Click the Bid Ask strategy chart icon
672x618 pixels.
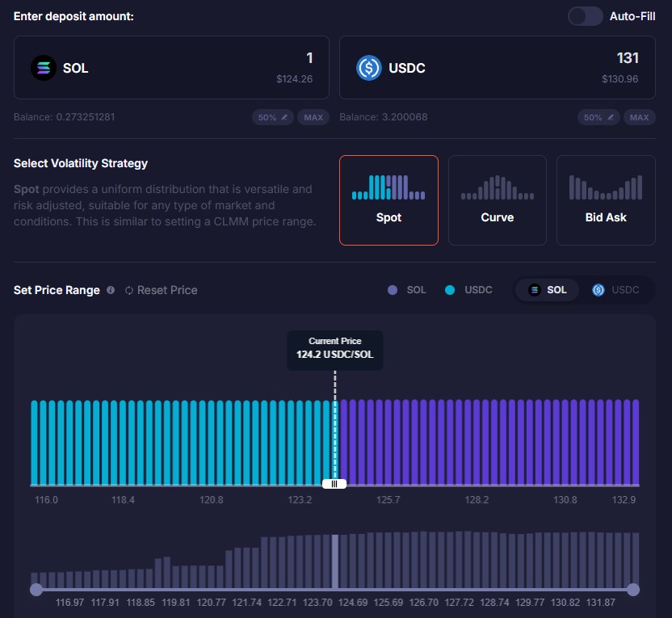click(x=605, y=187)
